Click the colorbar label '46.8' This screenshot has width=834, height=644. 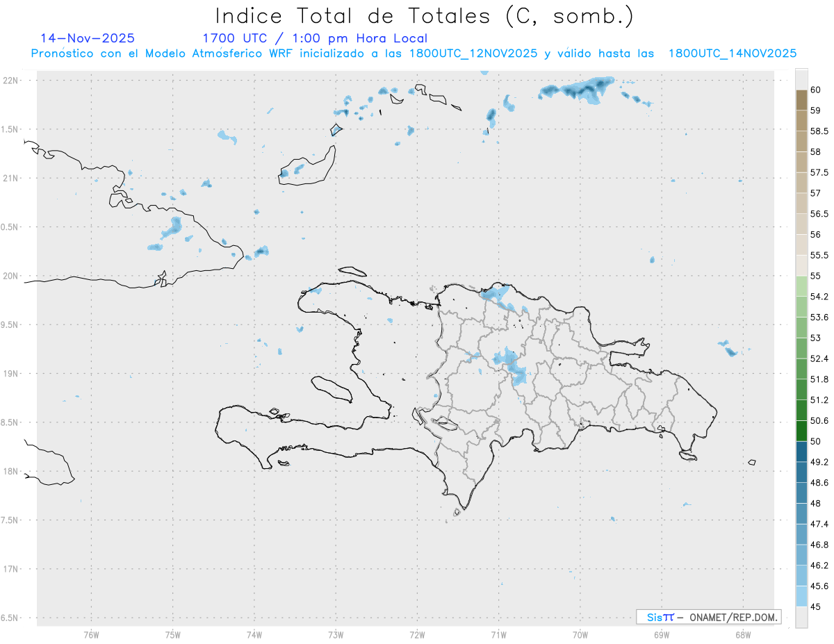[819, 545]
